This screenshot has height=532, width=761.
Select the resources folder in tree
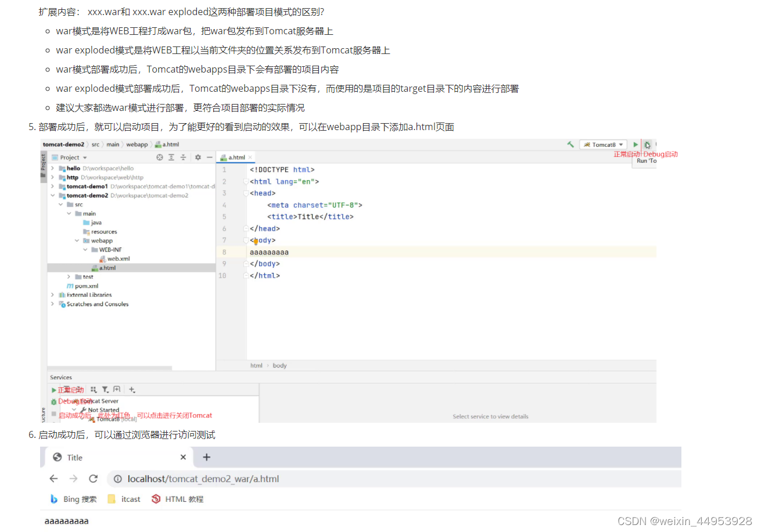click(x=100, y=232)
